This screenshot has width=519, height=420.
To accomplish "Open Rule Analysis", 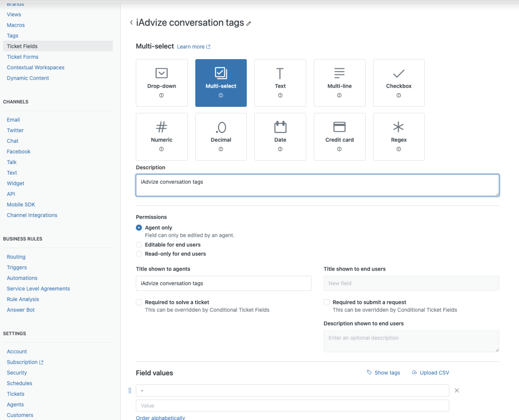I will pos(23,299).
